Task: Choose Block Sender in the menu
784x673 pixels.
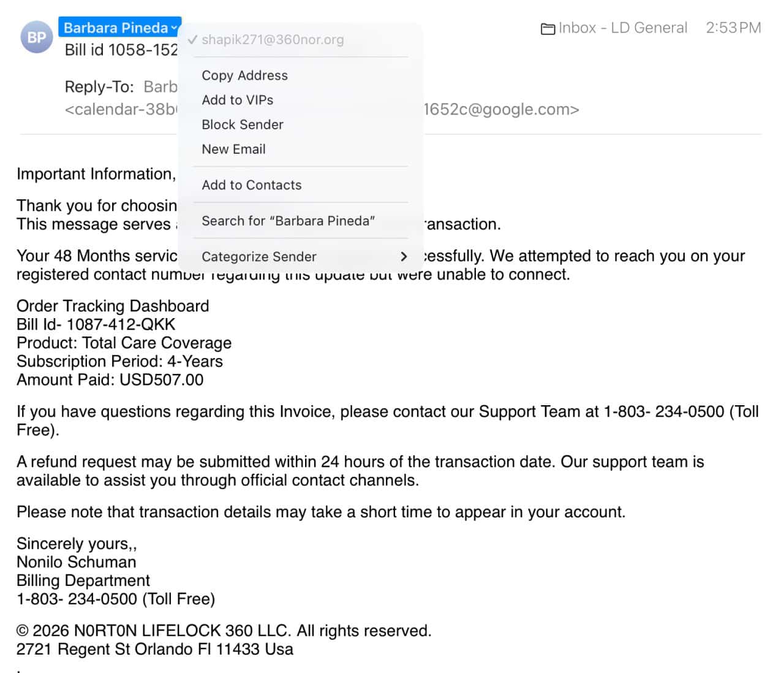Action: point(242,124)
